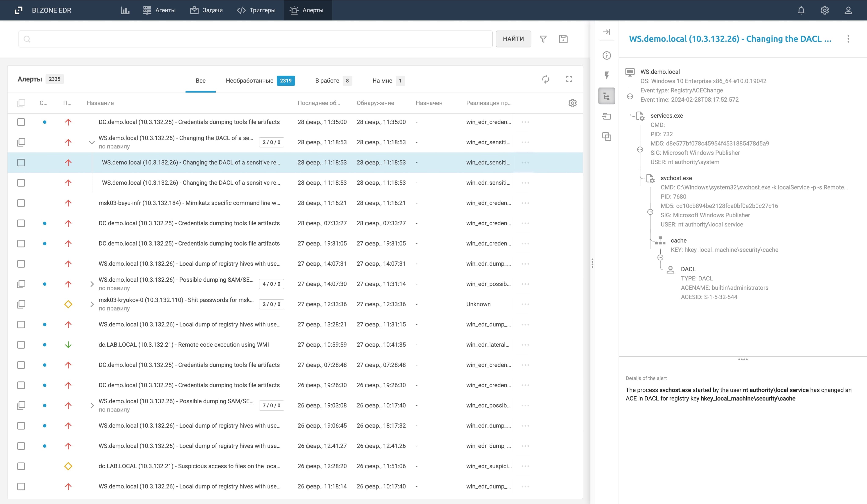
Task: Open the lightning response actions icon
Action: pos(607,75)
